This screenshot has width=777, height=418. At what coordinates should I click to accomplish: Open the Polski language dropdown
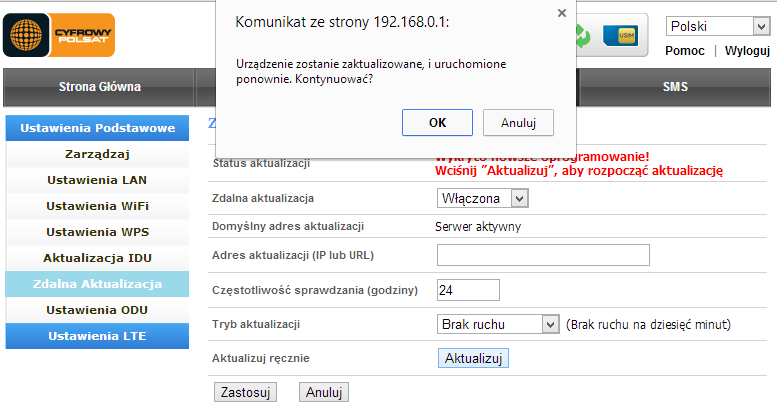pos(718,26)
